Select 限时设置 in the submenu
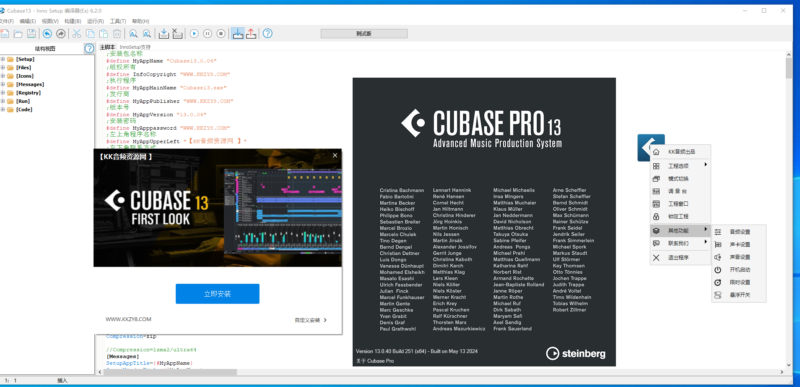 [739, 282]
